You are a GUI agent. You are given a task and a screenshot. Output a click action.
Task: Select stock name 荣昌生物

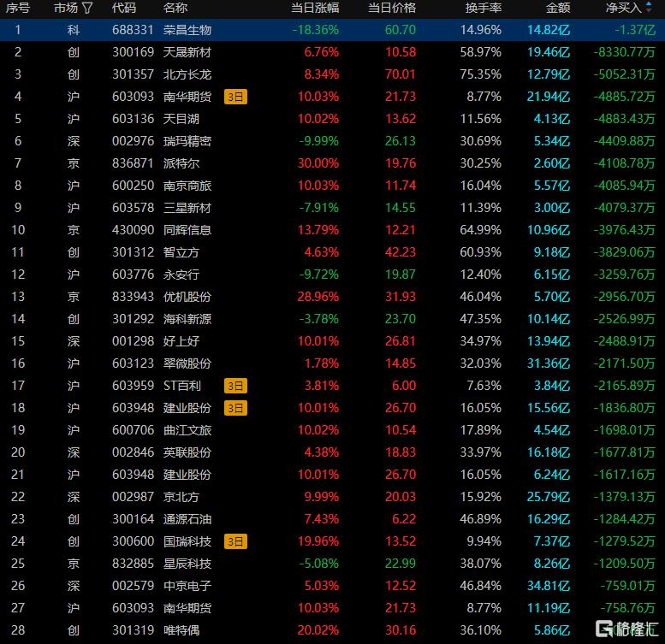click(x=187, y=30)
